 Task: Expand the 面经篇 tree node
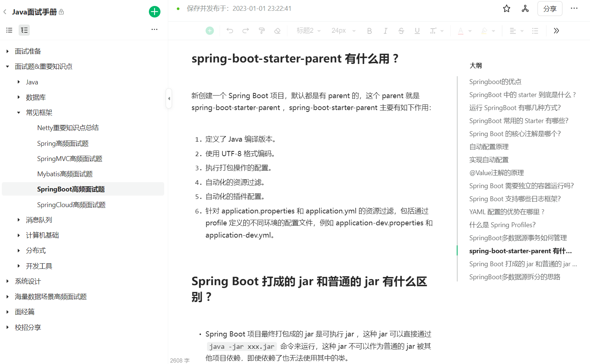[x=7, y=312]
